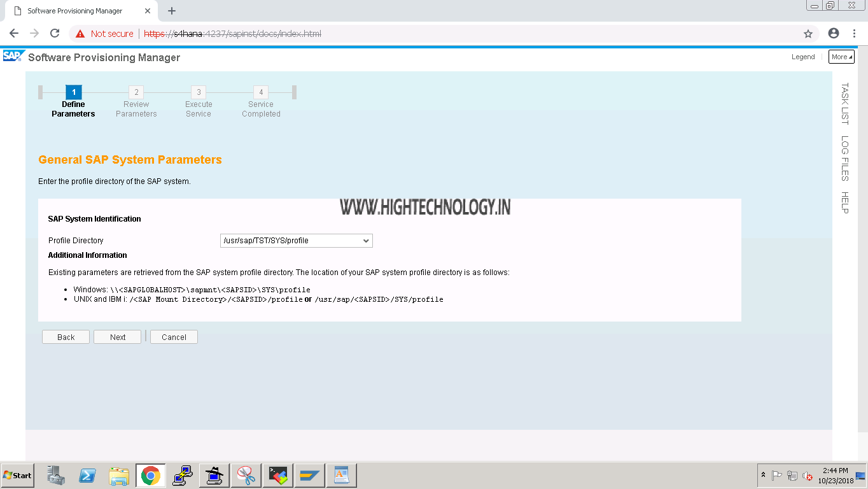Click the General SAP System Parameters heading

coord(130,160)
